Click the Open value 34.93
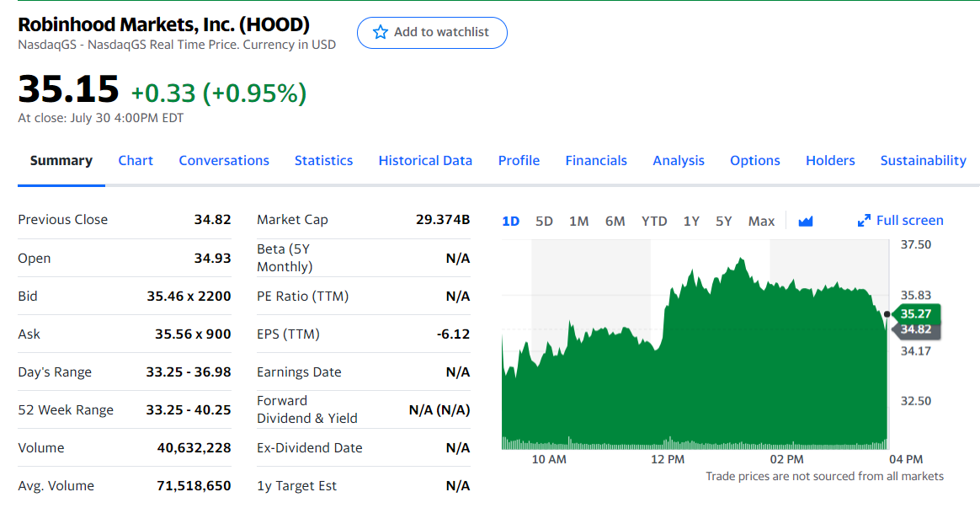This screenshot has width=980, height=508. [x=212, y=259]
